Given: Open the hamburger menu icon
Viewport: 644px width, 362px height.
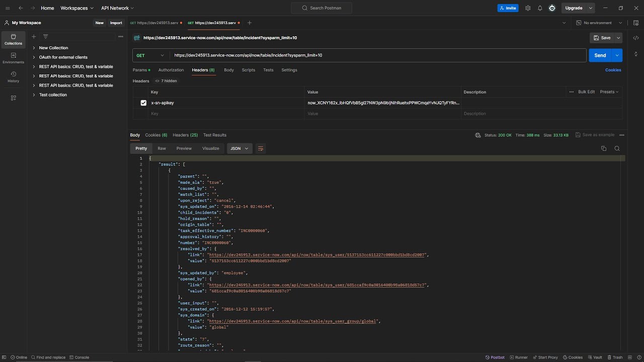Looking at the screenshot, I should 8,8.
